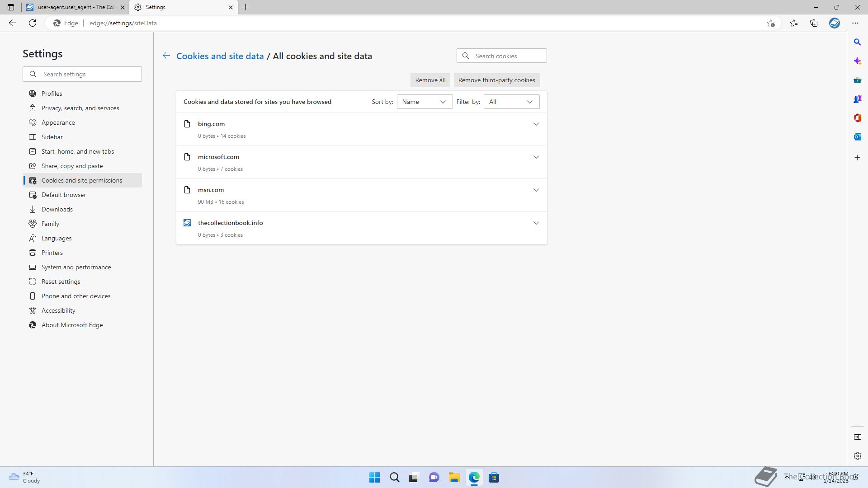
Task: Open sidebar Search magnifier icon
Action: coord(857,42)
